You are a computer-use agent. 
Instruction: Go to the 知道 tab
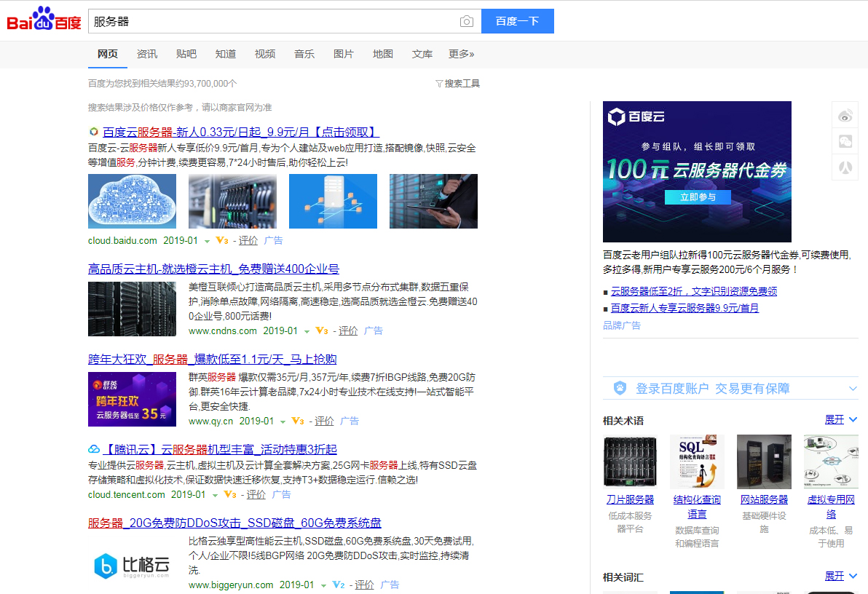point(225,54)
